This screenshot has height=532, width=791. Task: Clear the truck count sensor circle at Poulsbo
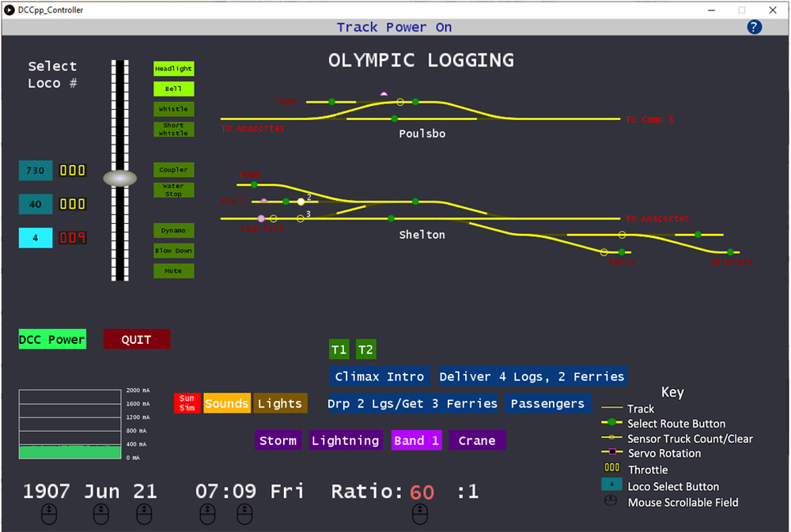[399, 102]
